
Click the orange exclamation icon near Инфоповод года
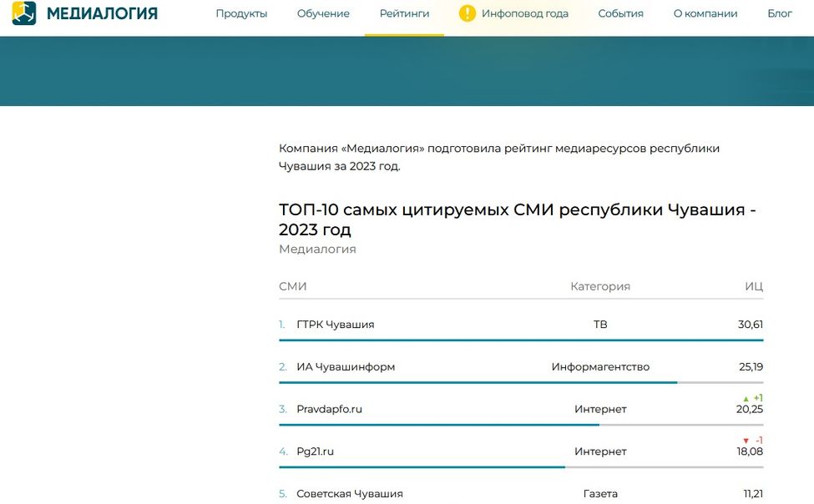tap(468, 13)
